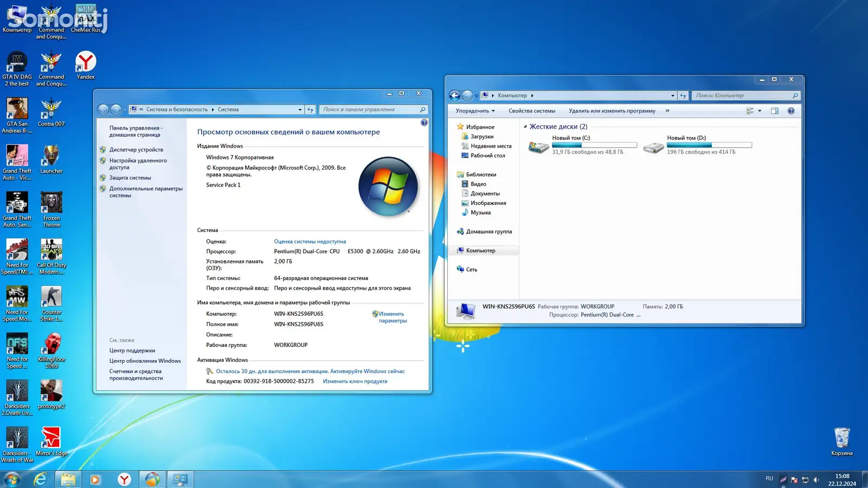Open GTA San Andreas desktop icon
Viewport: 868px width, 488px height.
coord(17,115)
